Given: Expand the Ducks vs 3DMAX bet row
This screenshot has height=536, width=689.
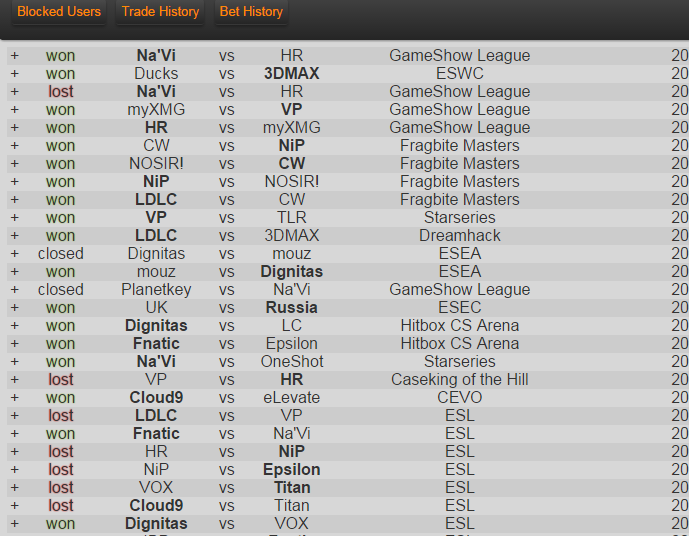Looking at the screenshot, I should 15,73.
